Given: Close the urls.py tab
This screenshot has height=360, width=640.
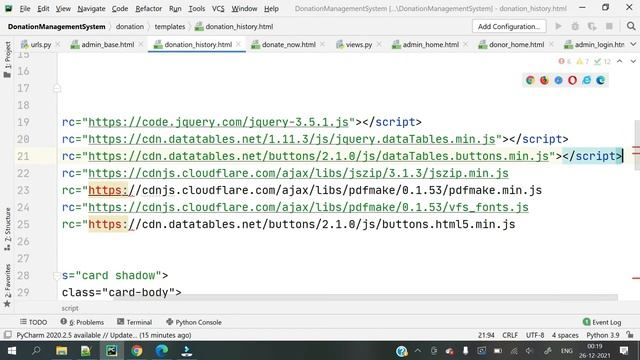Looking at the screenshot, I should pos(58,44).
